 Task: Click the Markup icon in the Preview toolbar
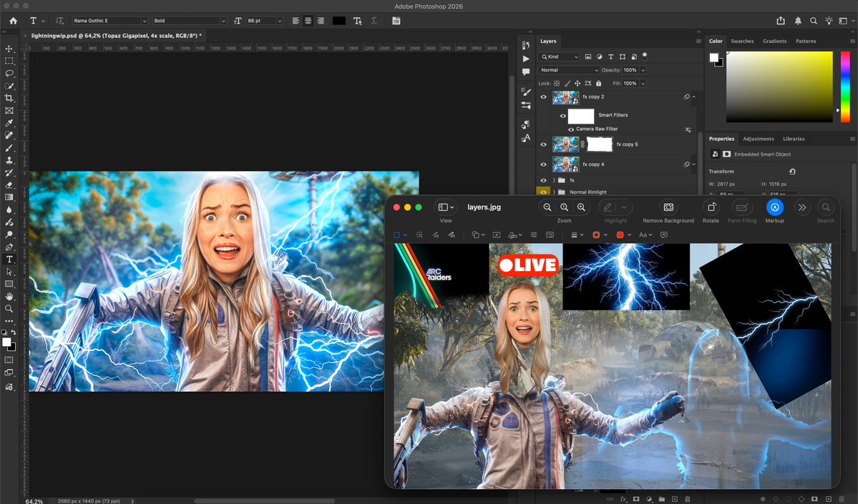774,207
